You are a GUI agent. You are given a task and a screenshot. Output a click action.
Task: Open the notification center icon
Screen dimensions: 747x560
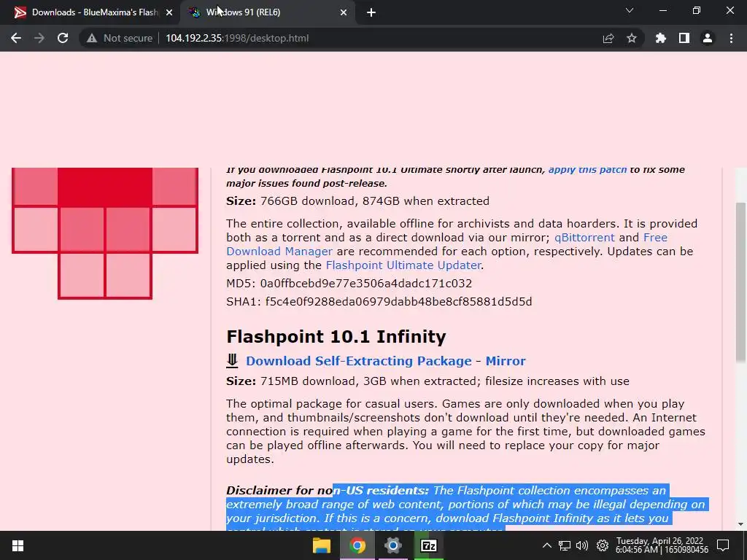pyautogui.click(x=723, y=545)
